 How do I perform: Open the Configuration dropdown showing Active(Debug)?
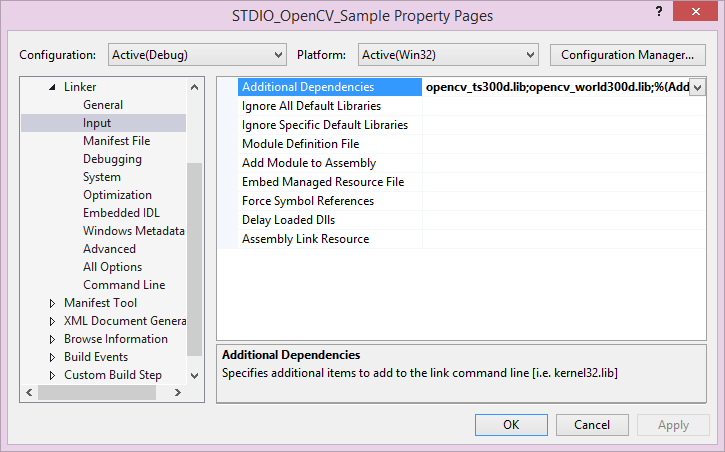197,55
